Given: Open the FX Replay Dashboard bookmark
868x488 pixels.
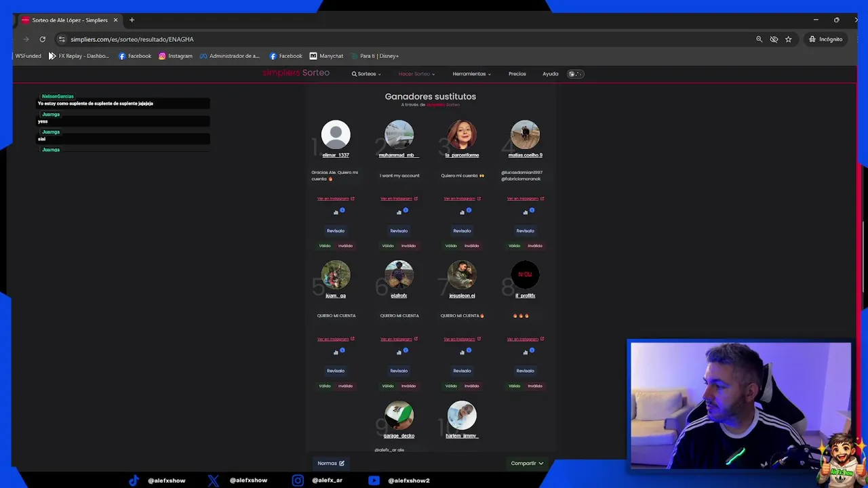Looking at the screenshot, I should pyautogui.click(x=79, y=56).
